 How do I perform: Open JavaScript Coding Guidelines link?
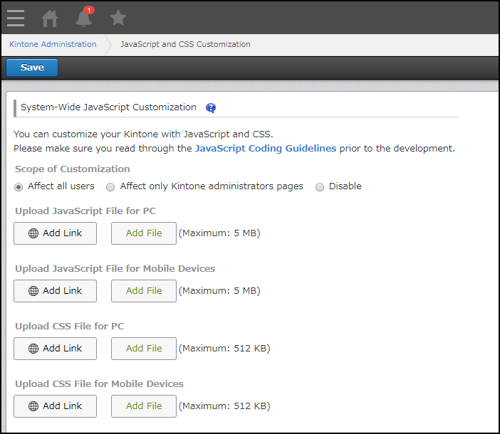[266, 148]
